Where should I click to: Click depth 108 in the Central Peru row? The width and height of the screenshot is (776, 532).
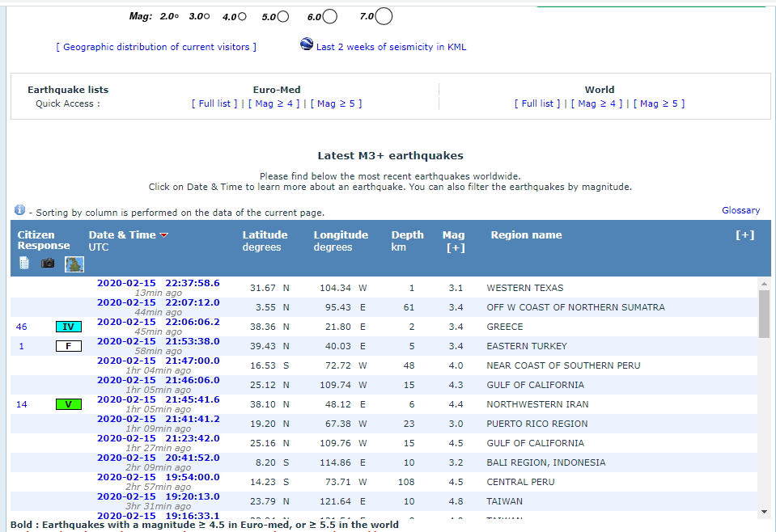tap(406, 482)
